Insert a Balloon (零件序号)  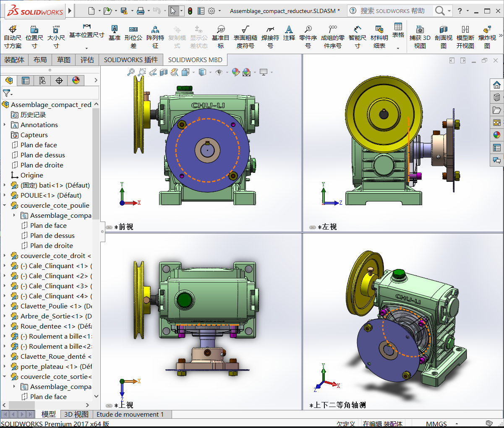[x=308, y=37]
